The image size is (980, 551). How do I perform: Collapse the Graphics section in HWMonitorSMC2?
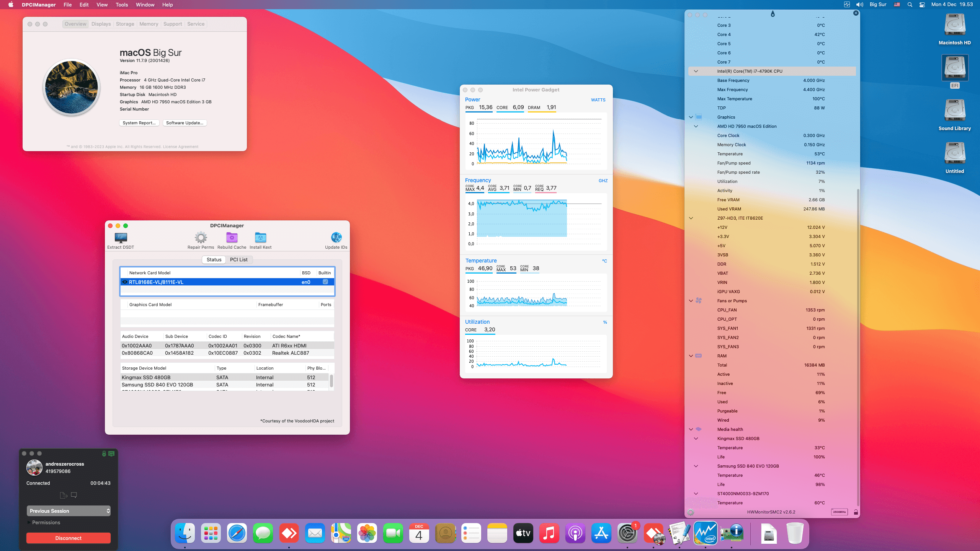(691, 117)
